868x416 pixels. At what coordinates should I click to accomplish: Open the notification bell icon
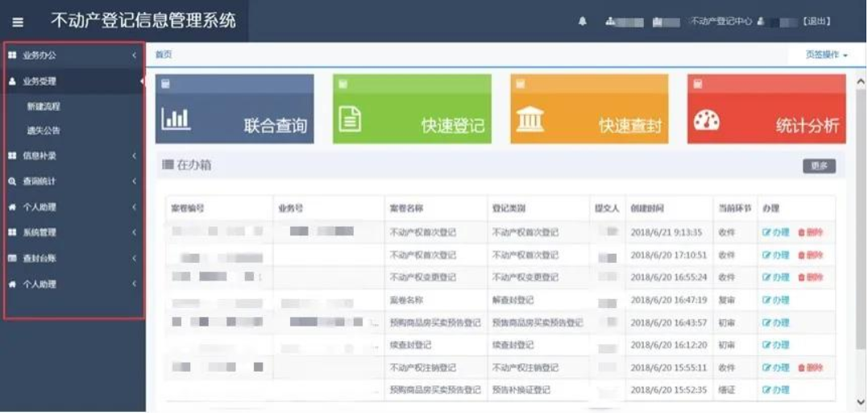(x=583, y=22)
